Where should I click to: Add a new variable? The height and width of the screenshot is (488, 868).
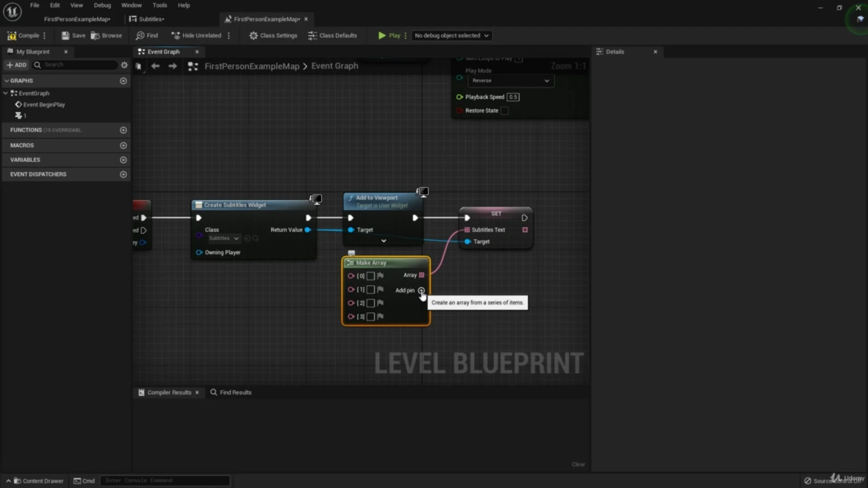pyautogui.click(x=123, y=160)
